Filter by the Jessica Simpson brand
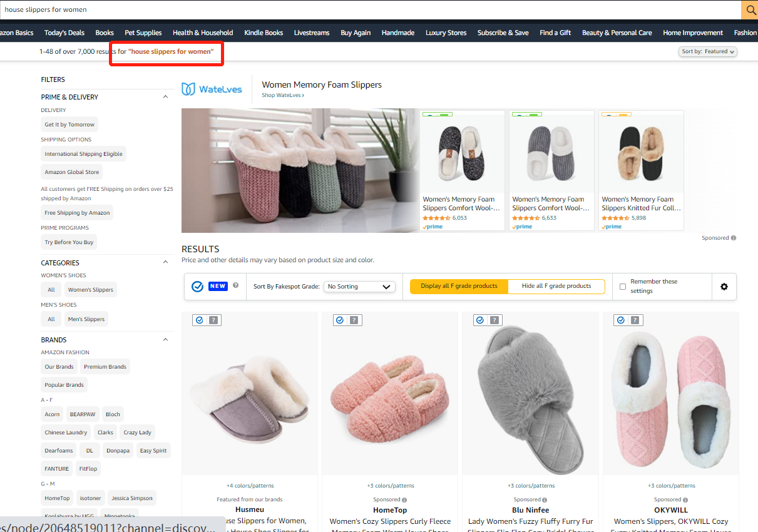Image resolution: width=758 pixels, height=532 pixels. [x=132, y=498]
